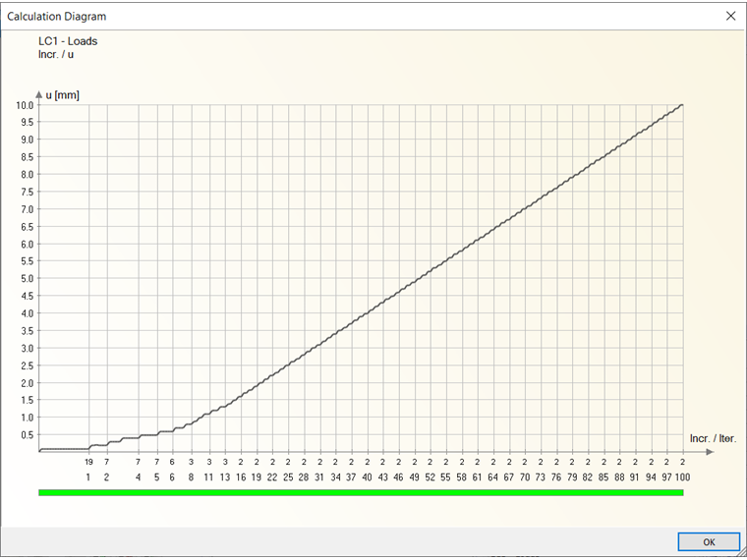Click increment number 16 on the x-axis
The height and width of the screenshot is (560, 747).
coord(241,477)
